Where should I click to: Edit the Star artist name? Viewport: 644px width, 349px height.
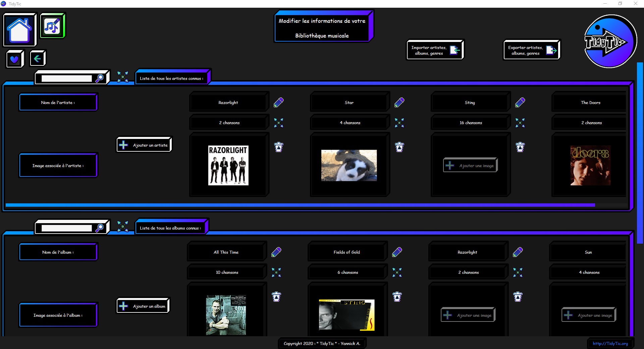pos(399,102)
